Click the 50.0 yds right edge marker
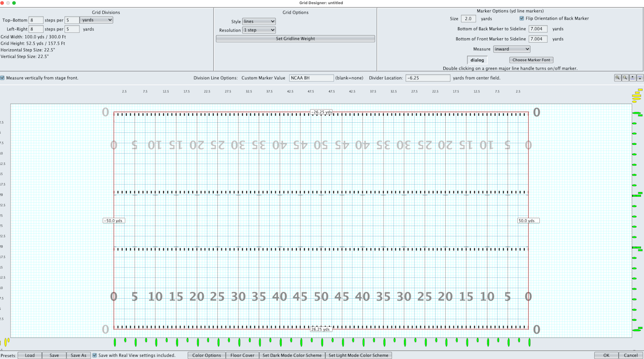Screen dimensions: 644x359 528,221
